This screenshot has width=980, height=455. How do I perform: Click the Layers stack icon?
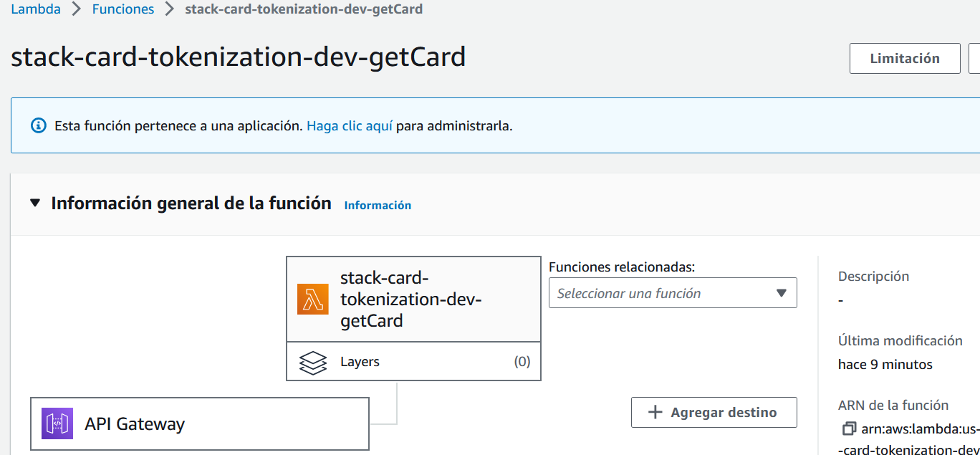313,361
